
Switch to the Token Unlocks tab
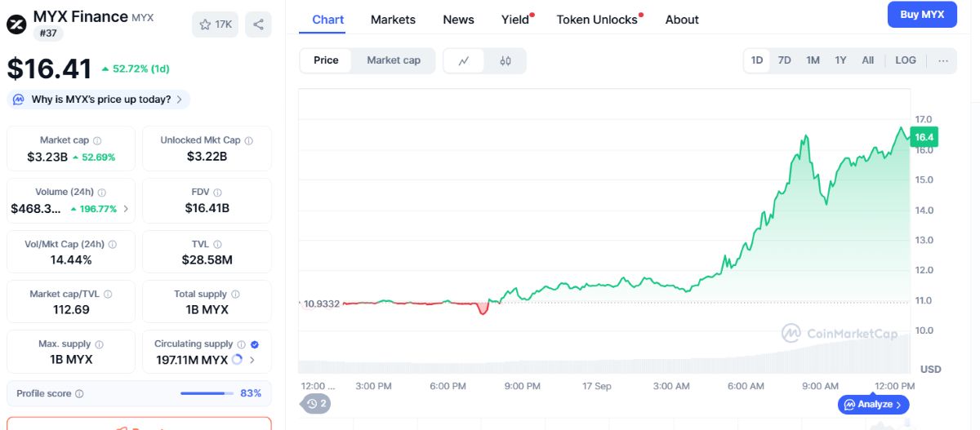point(599,20)
